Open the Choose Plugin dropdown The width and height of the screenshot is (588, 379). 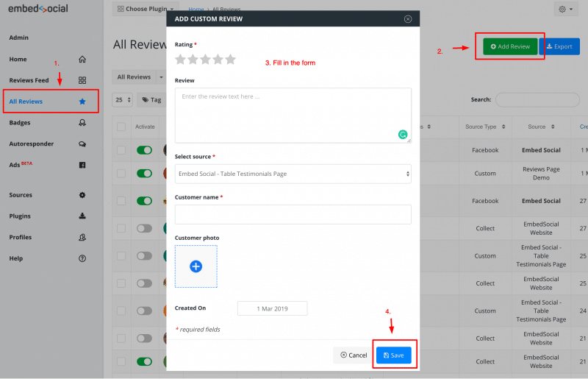[145, 9]
